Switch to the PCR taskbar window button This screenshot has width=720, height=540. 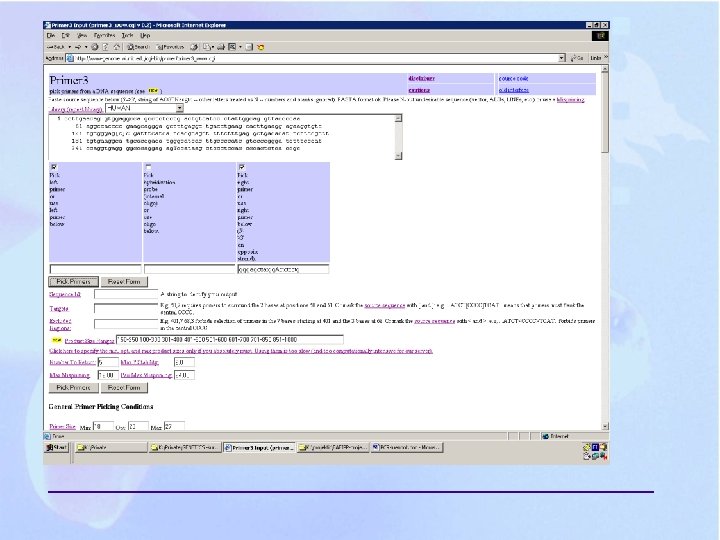point(406,447)
